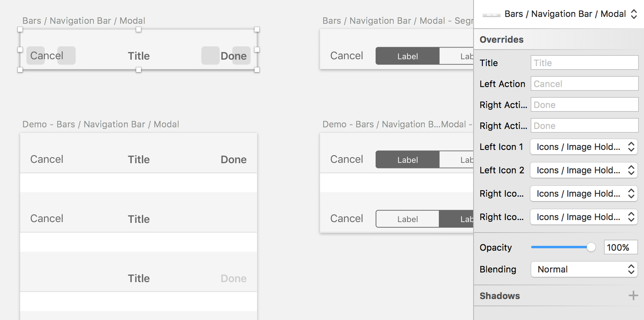Add a new shadow with plus icon
The height and width of the screenshot is (320, 644).
pyautogui.click(x=633, y=295)
